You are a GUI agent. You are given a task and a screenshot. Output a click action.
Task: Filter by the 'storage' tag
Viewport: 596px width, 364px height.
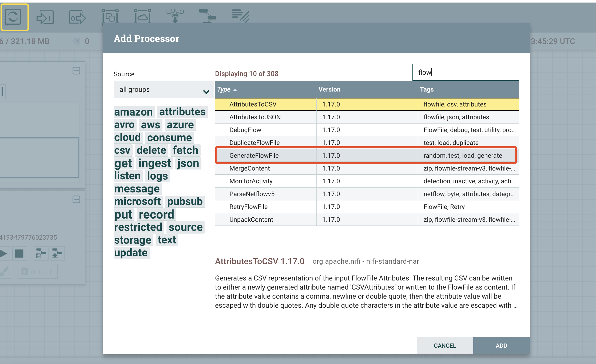(x=133, y=240)
